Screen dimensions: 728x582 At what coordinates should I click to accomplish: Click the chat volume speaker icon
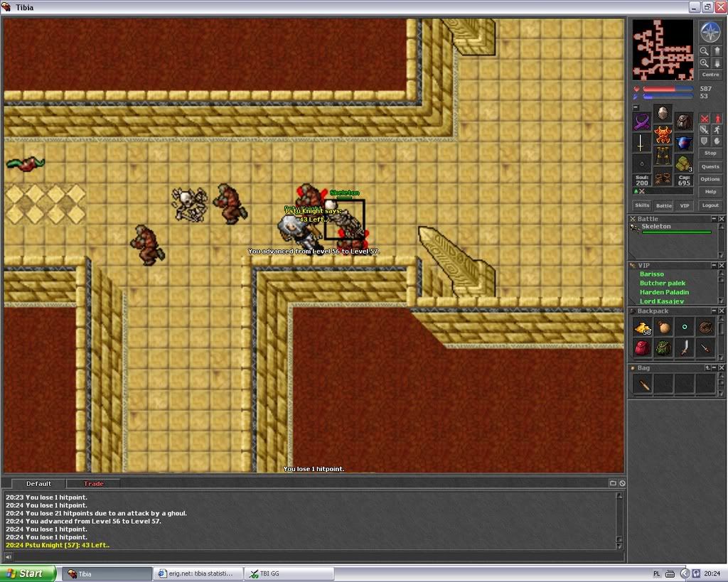pyautogui.click(x=8, y=557)
